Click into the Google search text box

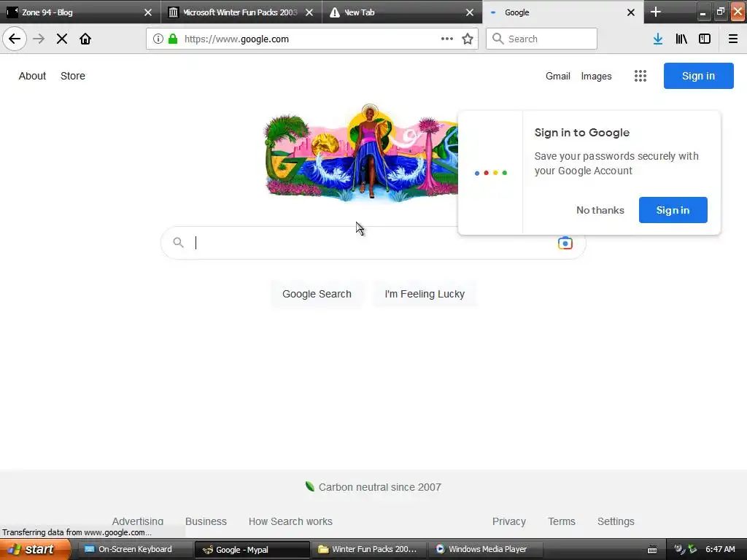click(x=373, y=243)
